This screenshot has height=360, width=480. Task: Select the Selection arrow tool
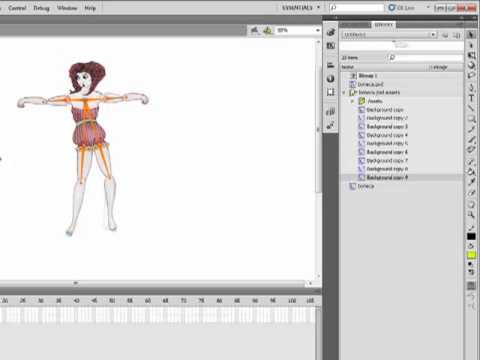click(x=471, y=35)
